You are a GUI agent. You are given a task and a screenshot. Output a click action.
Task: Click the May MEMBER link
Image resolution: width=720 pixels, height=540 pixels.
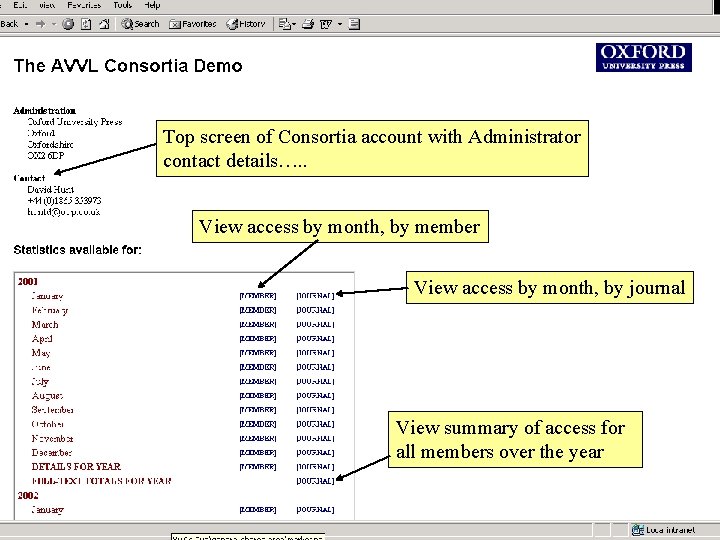pos(258,353)
